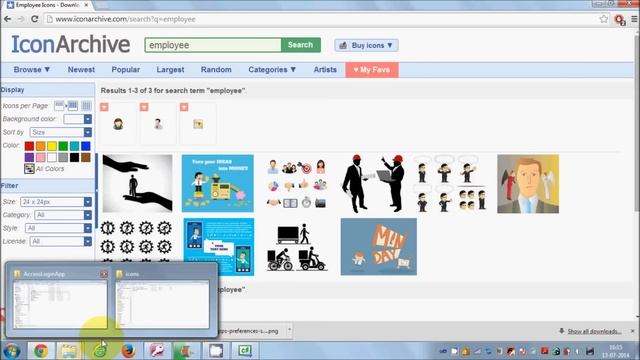Filter by the orange color swatch
Image resolution: width=640 pixels, height=360 pixels.
40,146
